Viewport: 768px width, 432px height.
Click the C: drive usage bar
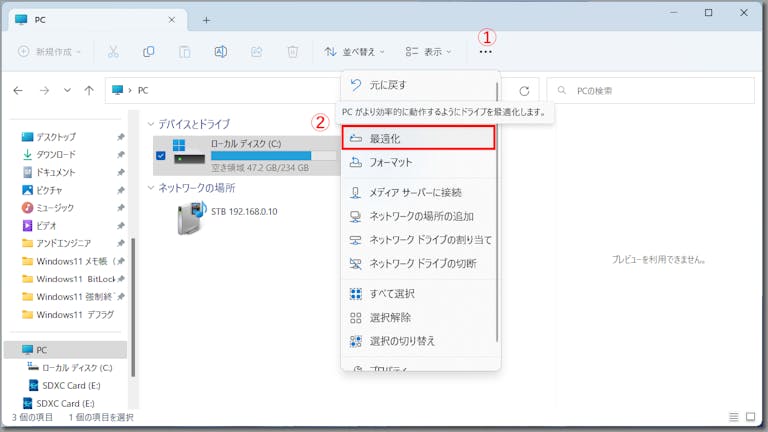273,156
